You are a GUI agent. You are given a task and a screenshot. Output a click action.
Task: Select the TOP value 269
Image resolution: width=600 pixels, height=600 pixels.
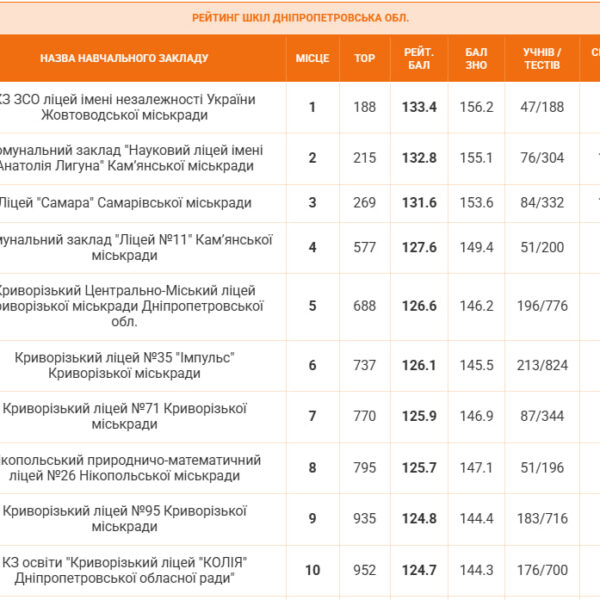(x=364, y=203)
